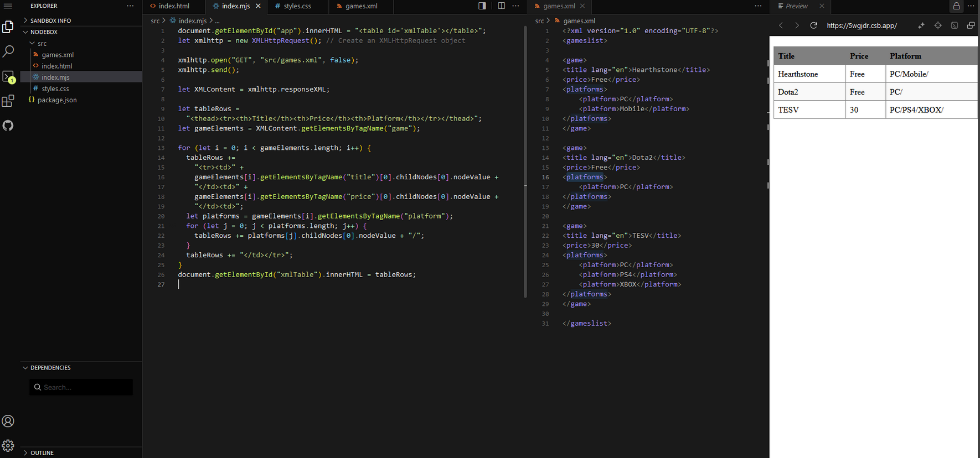
Task: Open the Extensions view
Action: 8,101
